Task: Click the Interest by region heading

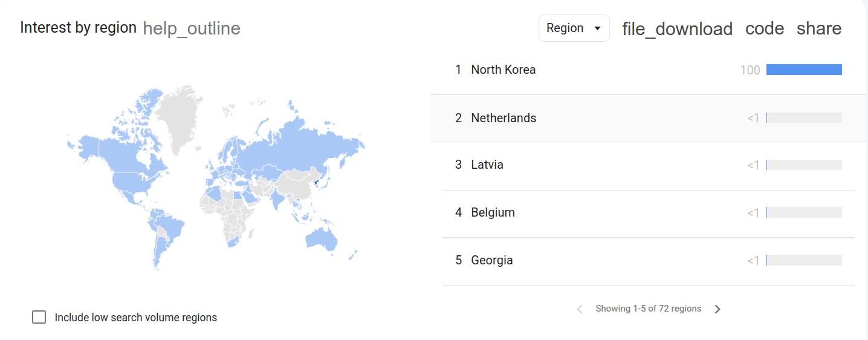Action: (x=78, y=28)
